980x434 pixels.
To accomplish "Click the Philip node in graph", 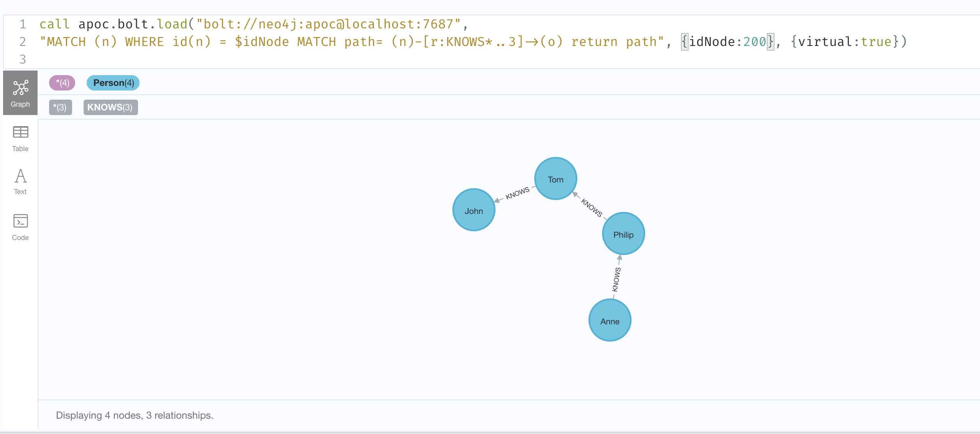I will tap(623, 234).
